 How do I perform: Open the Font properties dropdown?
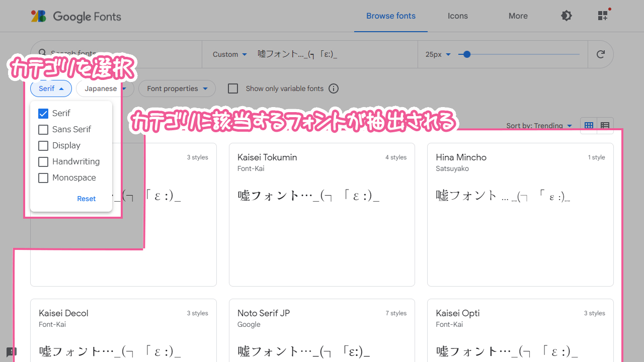coord(177,88)
